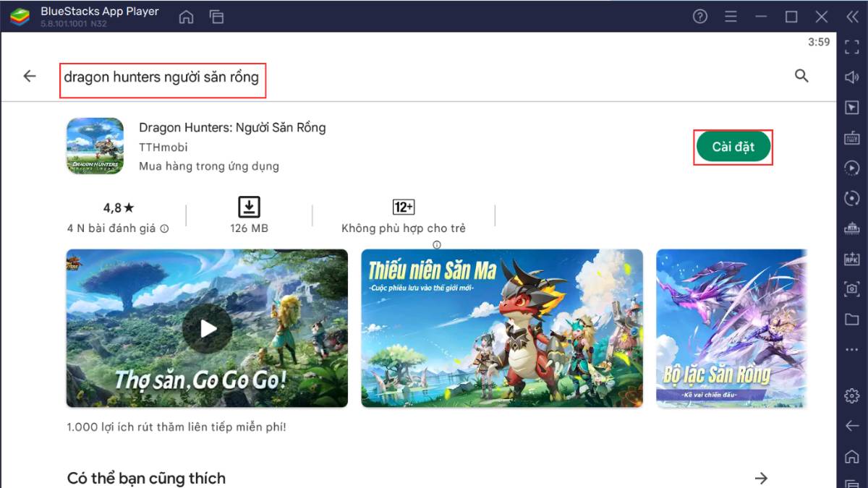The image size is (868, 488).
Task: Open keyboard game controls from the sidebar
Action: (x=851, y=137)
